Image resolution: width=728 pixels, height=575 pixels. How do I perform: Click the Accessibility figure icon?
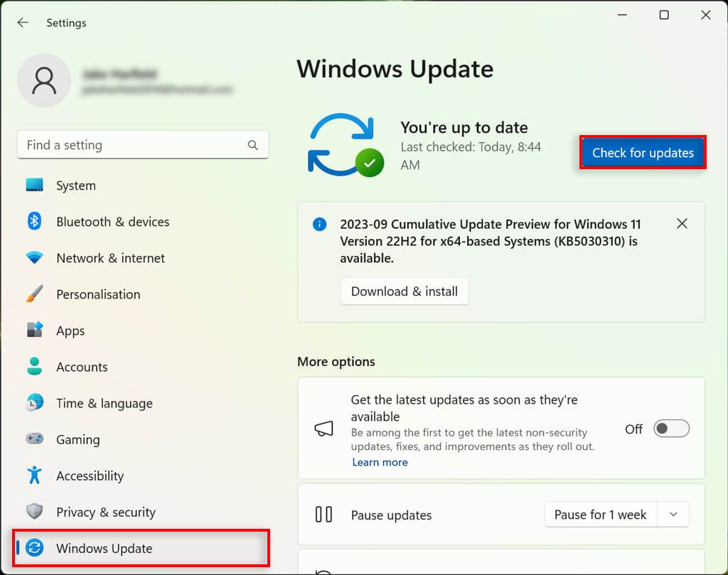(34, 475)
